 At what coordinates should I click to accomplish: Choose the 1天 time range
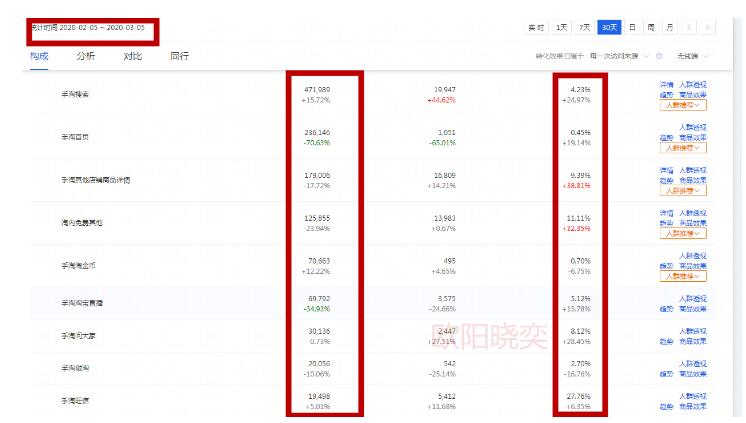click(x=562, y=27)
